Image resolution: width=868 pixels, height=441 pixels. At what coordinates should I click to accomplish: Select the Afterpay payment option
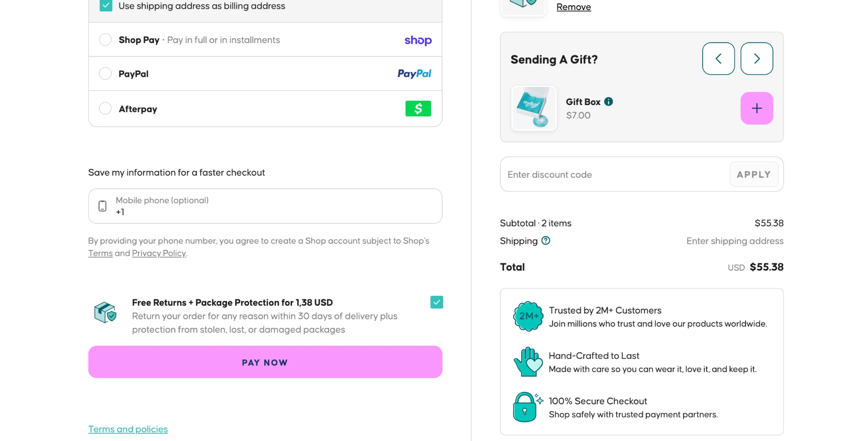[x=105, y=108]
